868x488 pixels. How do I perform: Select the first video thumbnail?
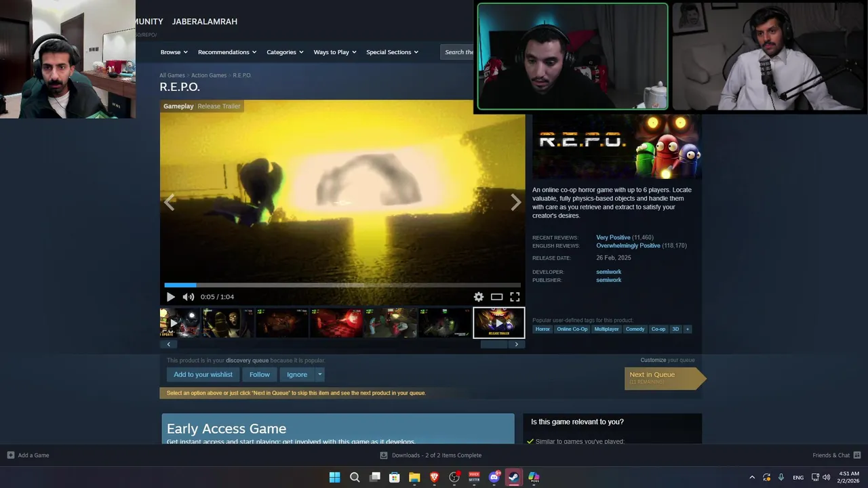[x=180, y=323]
